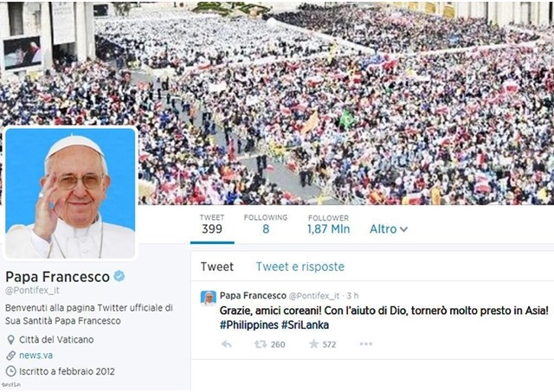Favorite the tweet with star icon
554x392 pixels.
point(313,344)
